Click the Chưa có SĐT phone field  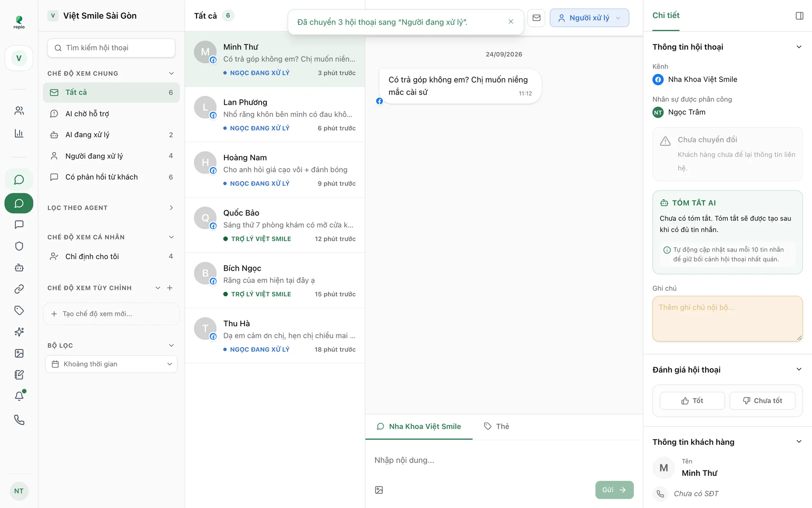point(696,493)
